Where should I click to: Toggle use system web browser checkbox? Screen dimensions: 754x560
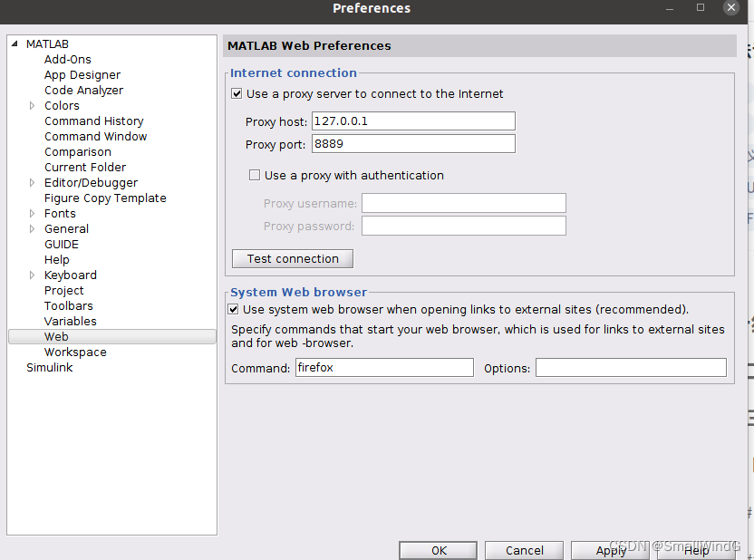233,309
